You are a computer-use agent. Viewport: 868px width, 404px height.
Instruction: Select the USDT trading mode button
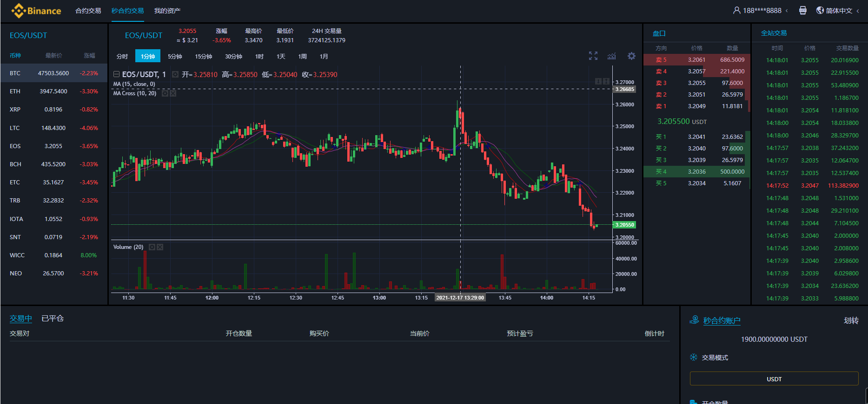coord(774,378)
